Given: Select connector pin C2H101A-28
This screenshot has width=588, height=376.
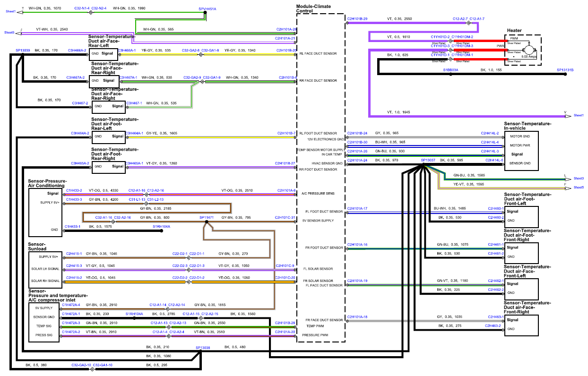Looking at the screenshot, I should [286, 29].
